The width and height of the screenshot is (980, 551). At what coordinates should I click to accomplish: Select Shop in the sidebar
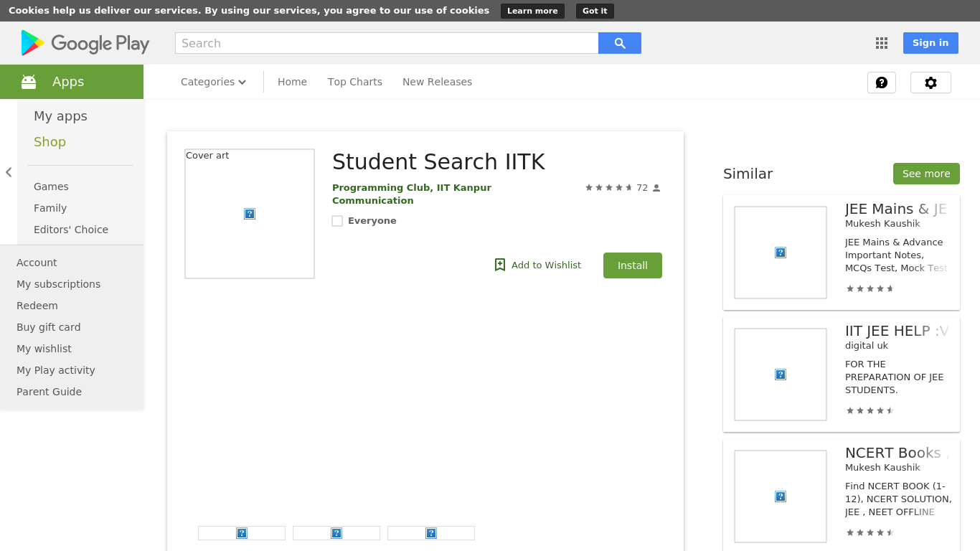50,142
